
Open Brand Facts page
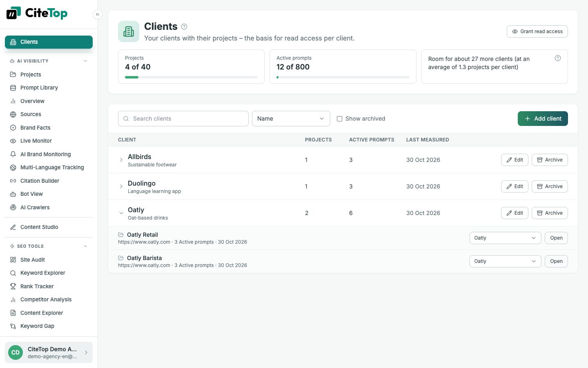click(x=49, y=128)
